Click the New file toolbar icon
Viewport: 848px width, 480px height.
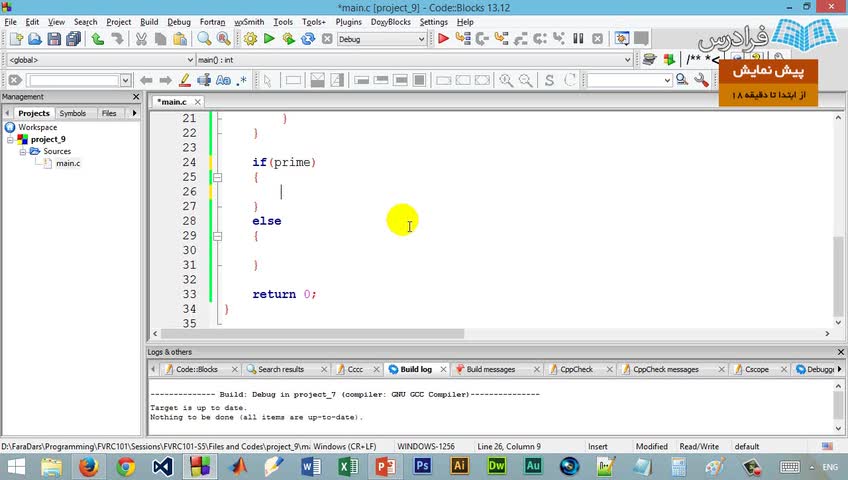click(16, 39)
